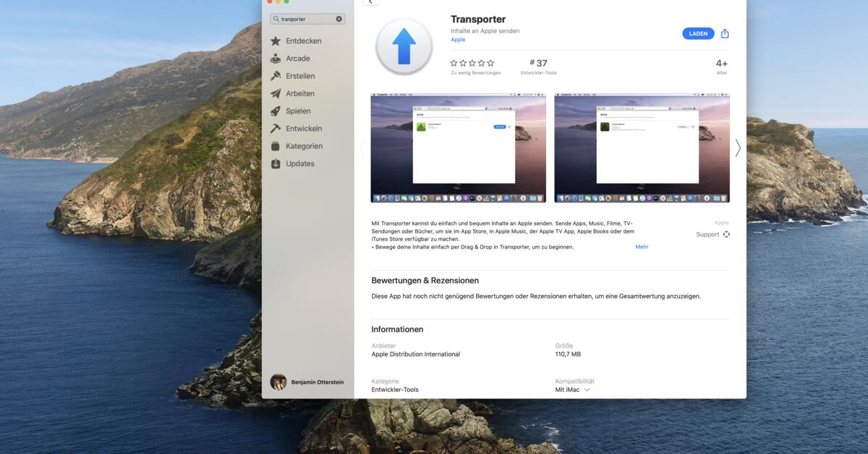Rate Transporter by clicking a rating star

tap(472, 63)
